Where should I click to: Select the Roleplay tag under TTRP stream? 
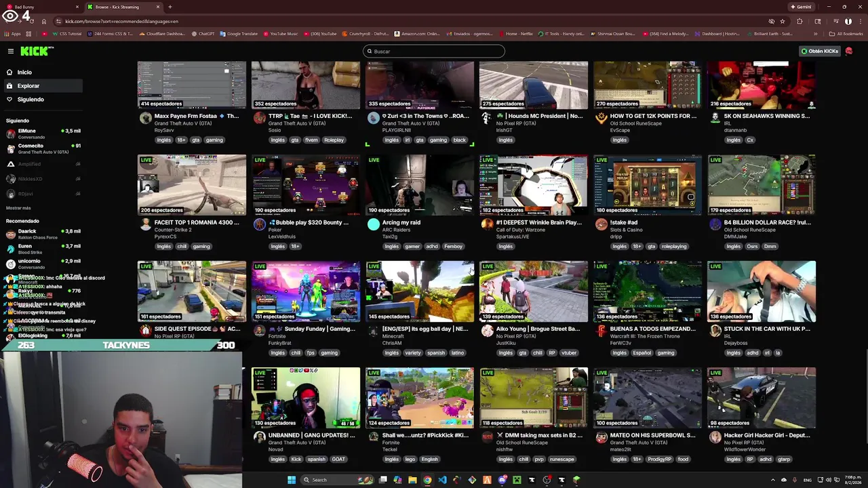pyautogui.click(x=334, y=140)
